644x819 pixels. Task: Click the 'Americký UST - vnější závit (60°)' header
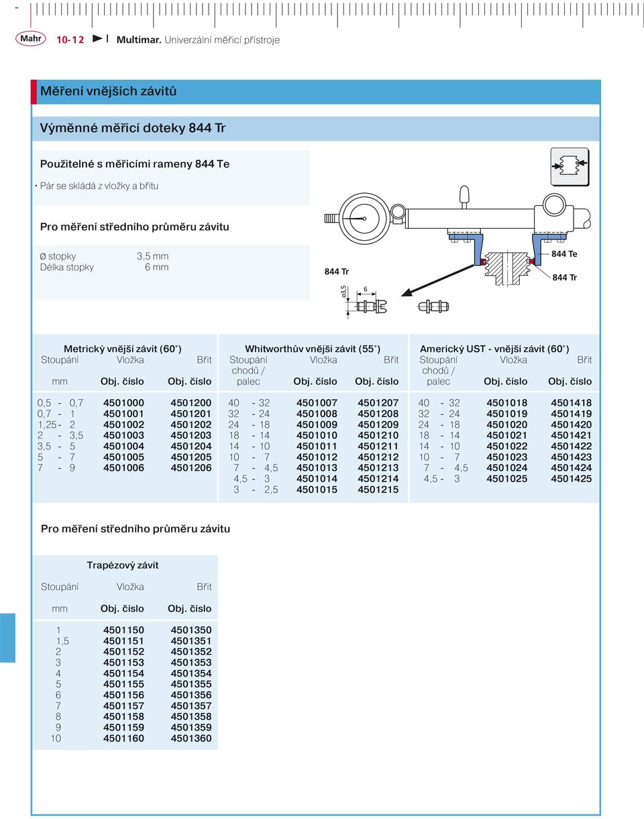pyautogui.click(x=494, y=349)
